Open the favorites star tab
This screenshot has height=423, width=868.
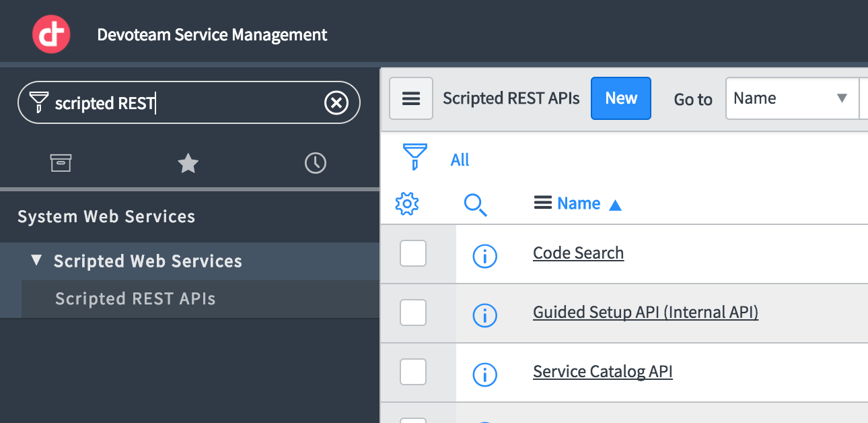[x=188, y=163]
